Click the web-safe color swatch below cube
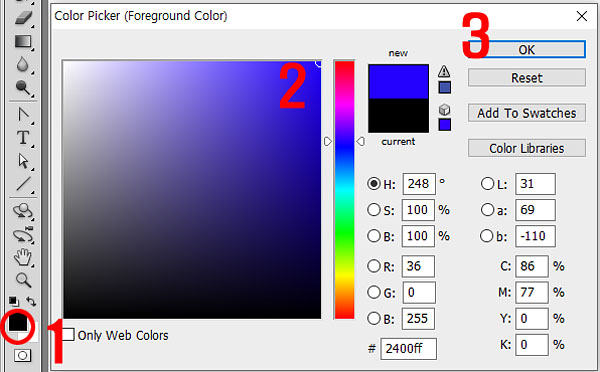Viewport: 600px width, 372px height. [x=445, y=125]
